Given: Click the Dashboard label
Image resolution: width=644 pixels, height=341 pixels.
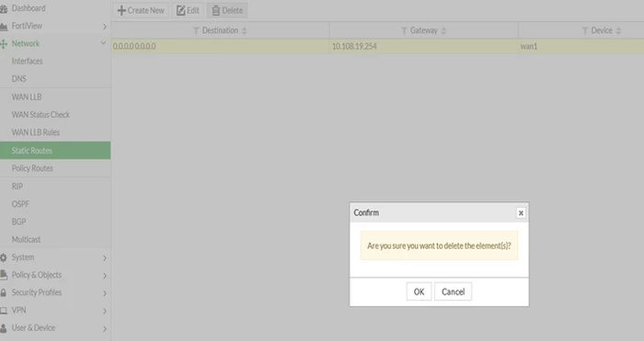Looking at the screenshot, I should click(29, 8).
